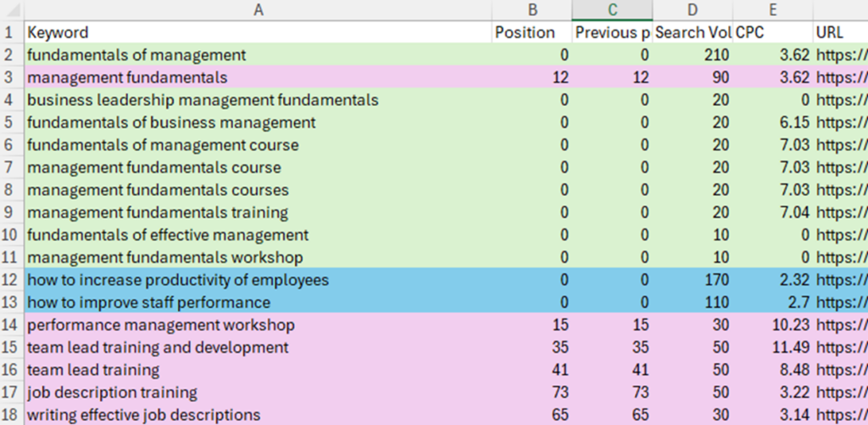The height and width of the screenshot is (425, 868).
Task: Select column D header
Action: pos(692,9)
